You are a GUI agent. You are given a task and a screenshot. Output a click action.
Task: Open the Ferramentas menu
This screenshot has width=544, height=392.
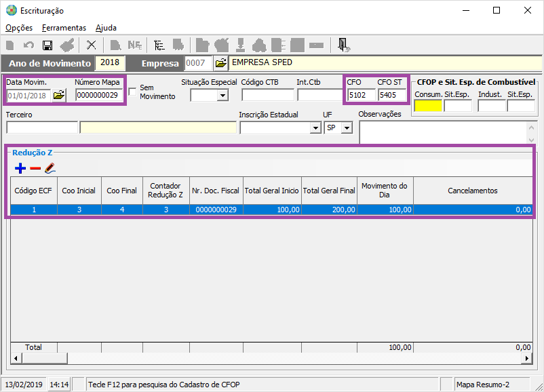click(64, 28)
